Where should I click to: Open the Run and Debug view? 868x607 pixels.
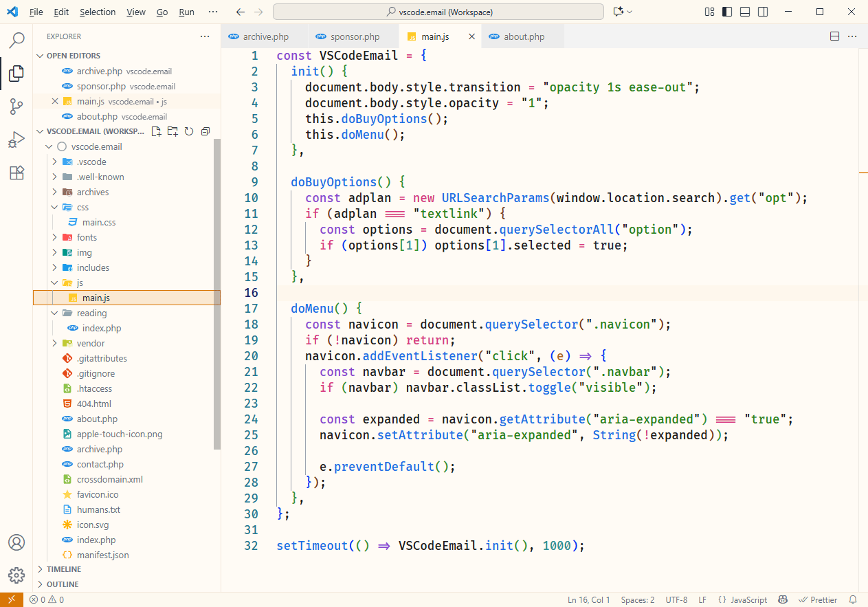point(16,140)
